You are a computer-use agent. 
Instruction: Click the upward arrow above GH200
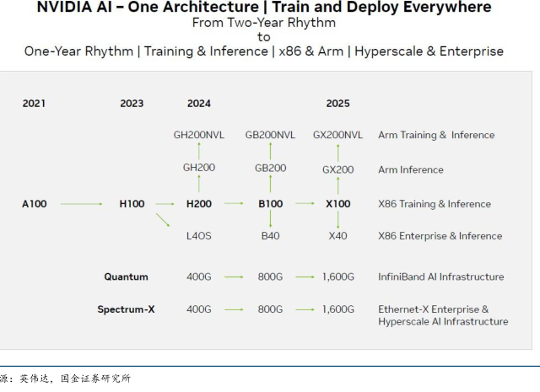(199, 151)
